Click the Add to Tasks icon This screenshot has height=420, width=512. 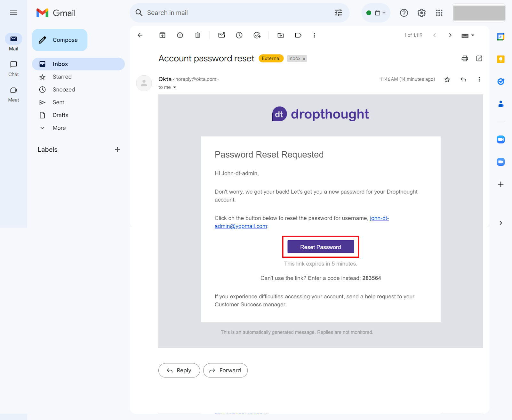(x=257, y=35)
